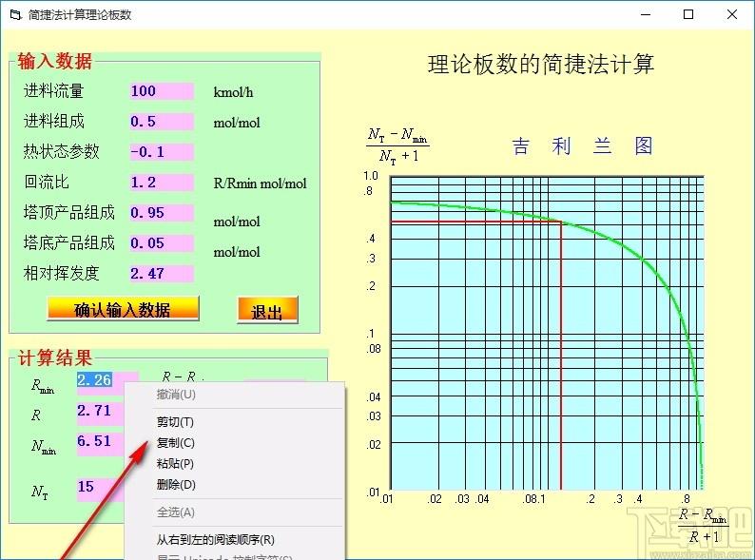The height and width of the screenshot is (560, 755).
Task: Click the R/Rmin mol/mol unit text
Action: [260, 183]
